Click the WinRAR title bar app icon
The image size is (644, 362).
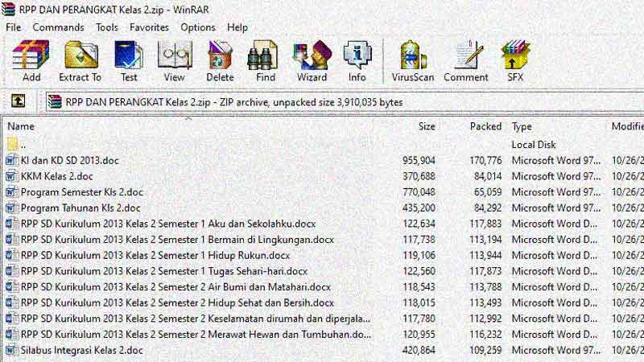(8, 9)
